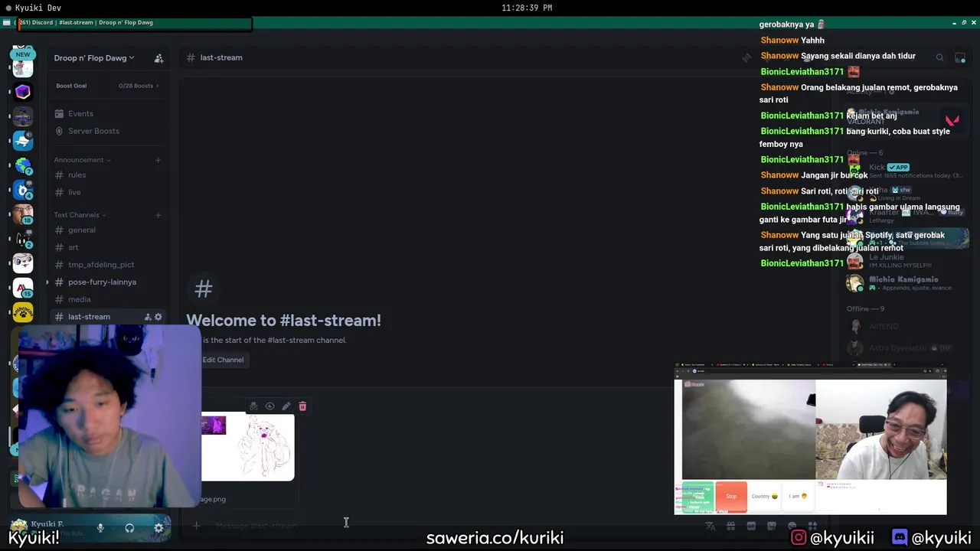Add a channel to Announcement category
The image size is (980, 551).
(158, 160)
